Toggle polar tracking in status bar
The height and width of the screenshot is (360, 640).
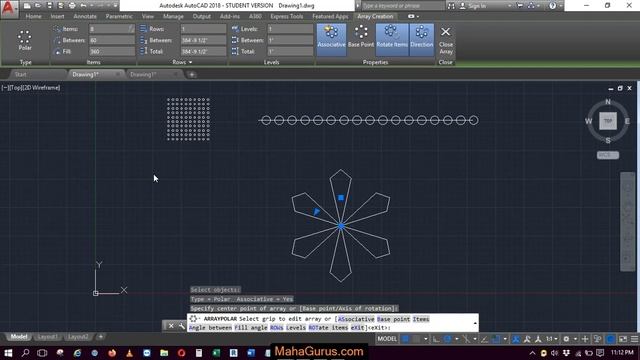tap(448, 339)
